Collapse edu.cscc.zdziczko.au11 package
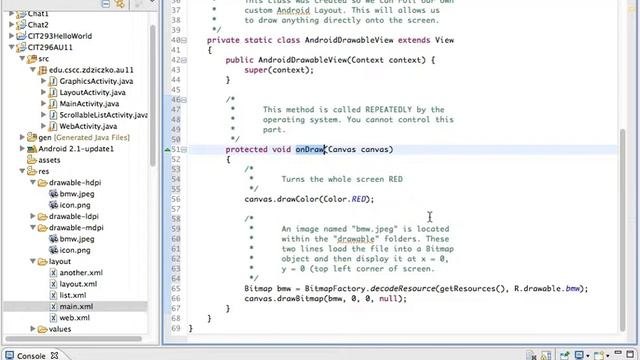640x360 pixels. [33, 70]
